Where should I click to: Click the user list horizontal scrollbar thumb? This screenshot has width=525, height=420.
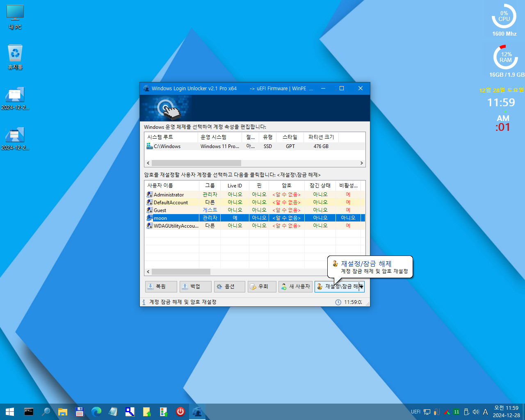pos(181,272)
